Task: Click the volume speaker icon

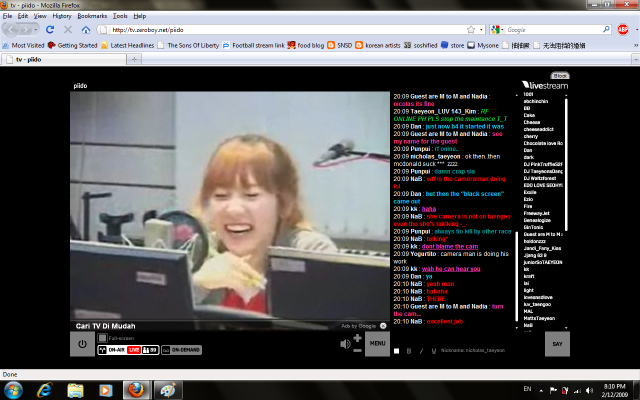Action: click(x=346, y=344)
